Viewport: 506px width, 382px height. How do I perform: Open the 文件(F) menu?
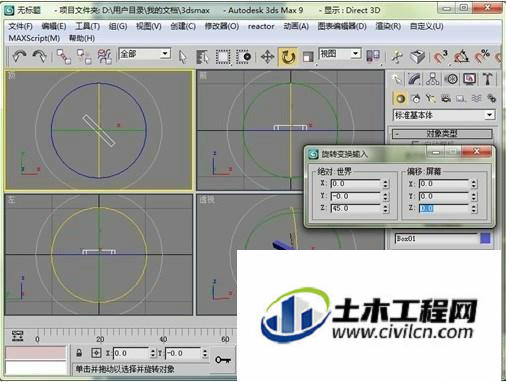click(x=20, y=26)
